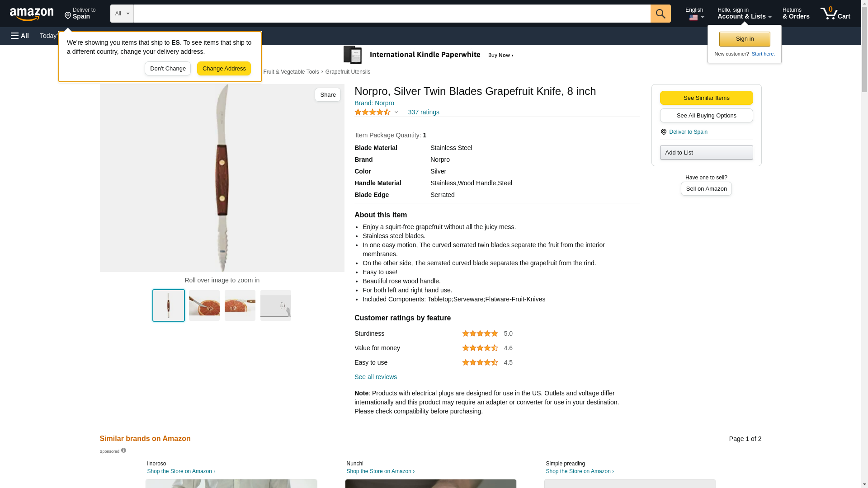
Task: Expand Account & Lists menu
Action: point(744,14)
